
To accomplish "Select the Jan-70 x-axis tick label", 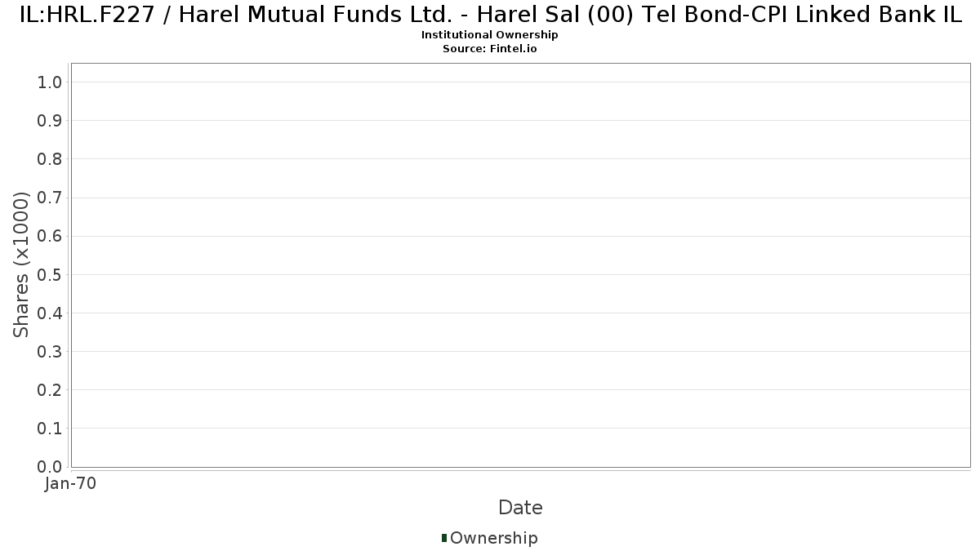I will pyautogui.click(x=71, y=484).
